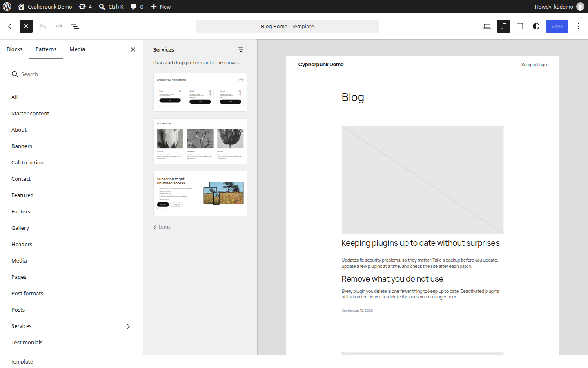Click the Sample Page navigation link
Image resolution: width=588 pixels, height=368 pixels.
pyautogui.click(x=534, y=65)
